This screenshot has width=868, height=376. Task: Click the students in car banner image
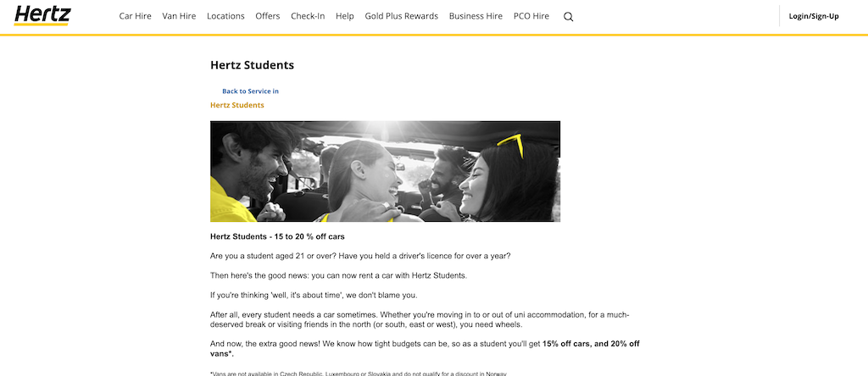pyautogui.click(x=385, y=171)
